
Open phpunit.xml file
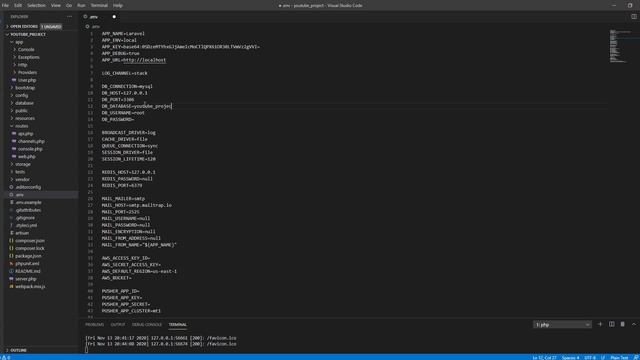[x=27, y=264]
